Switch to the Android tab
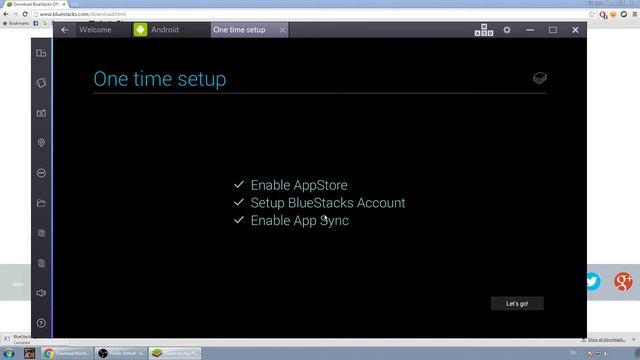The height and width of the screenshot is (360, 640). 164,30
